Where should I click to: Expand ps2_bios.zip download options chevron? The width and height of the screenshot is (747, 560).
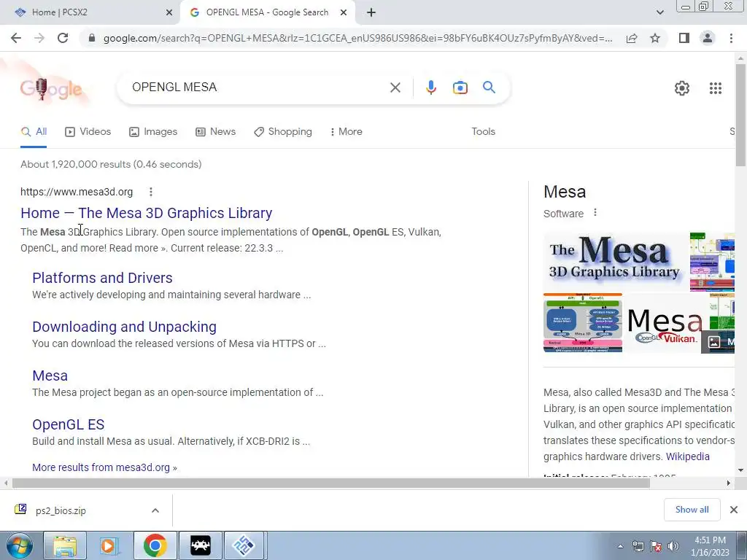pyautogui.click(x=155, y=510)
